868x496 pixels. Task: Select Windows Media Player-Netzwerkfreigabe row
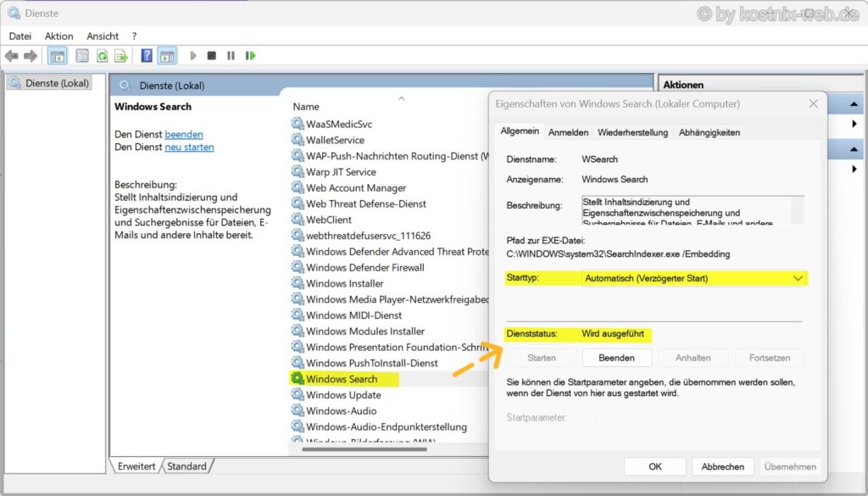tap(390, 299)
